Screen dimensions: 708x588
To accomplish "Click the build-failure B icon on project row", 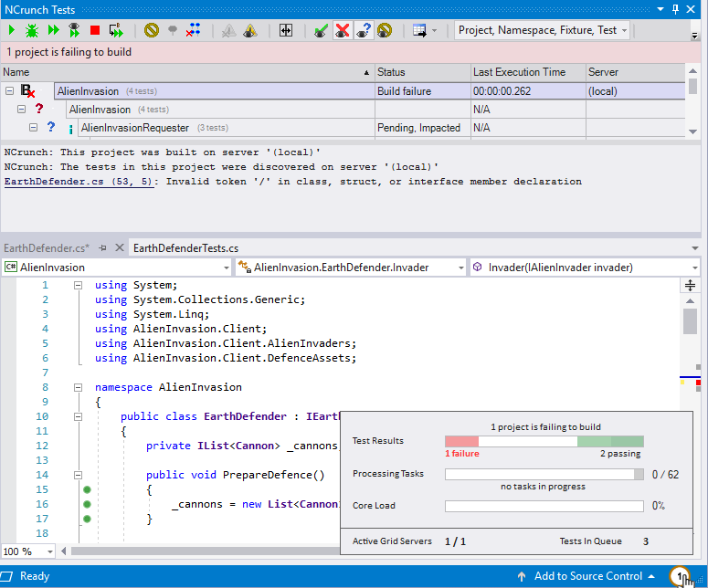I will click(x=27, y=90).
